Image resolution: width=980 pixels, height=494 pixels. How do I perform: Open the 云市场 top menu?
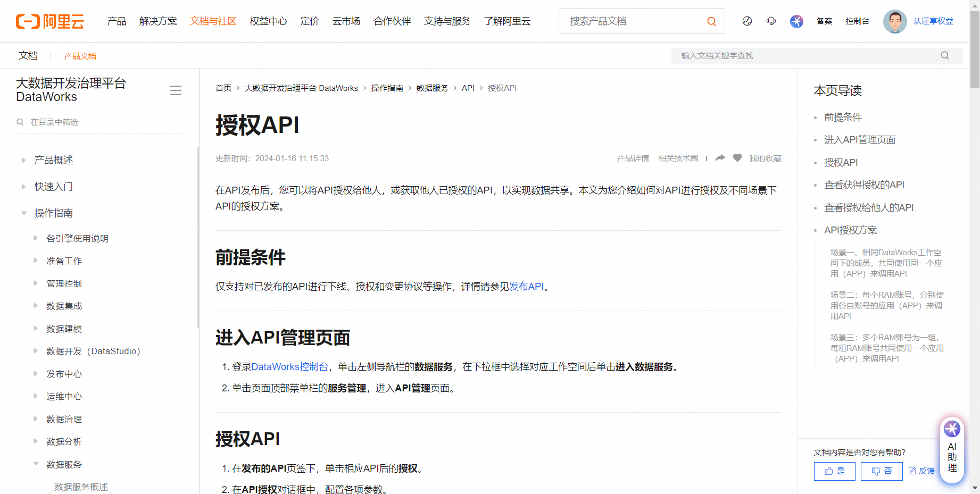tap(346, 21)
